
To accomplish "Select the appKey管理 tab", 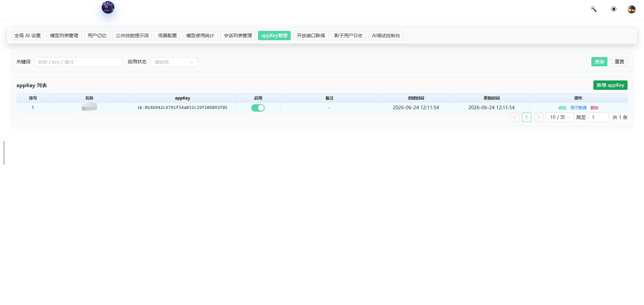I will pos(274,36).
